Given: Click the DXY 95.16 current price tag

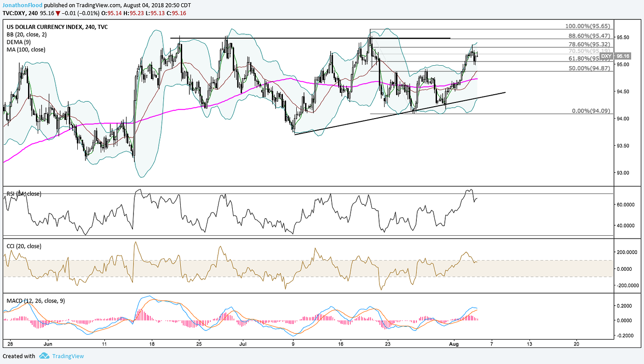Looking at the screenshot, I should click(x=615, y=56).
